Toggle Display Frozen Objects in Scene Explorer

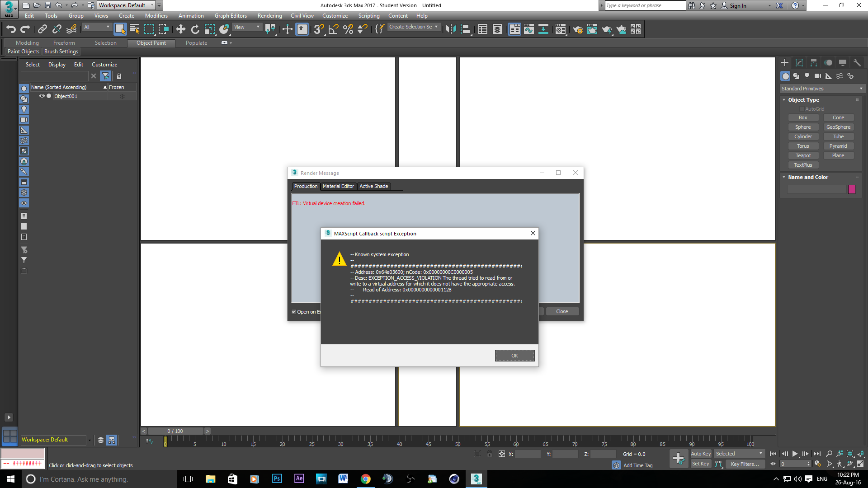[24, 192]
